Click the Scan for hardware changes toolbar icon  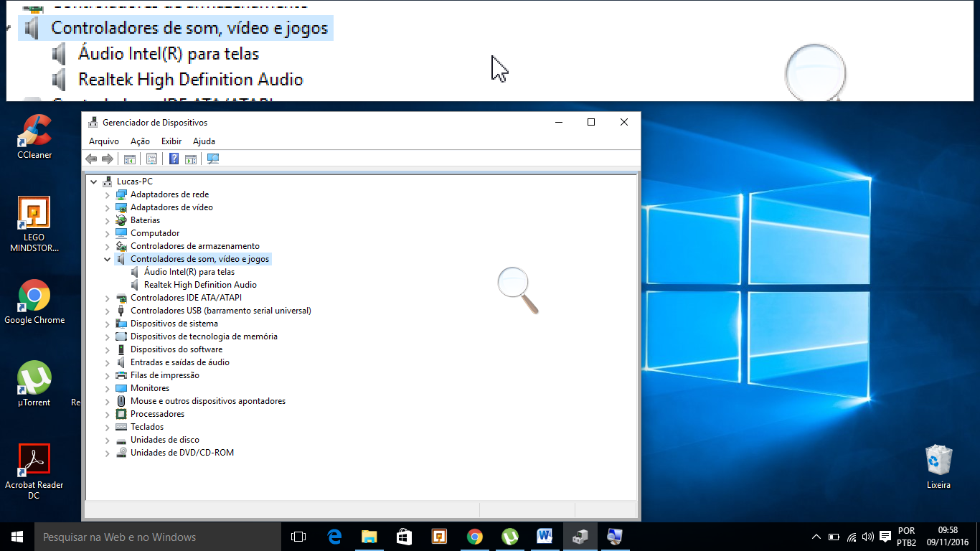click(213, 159)
